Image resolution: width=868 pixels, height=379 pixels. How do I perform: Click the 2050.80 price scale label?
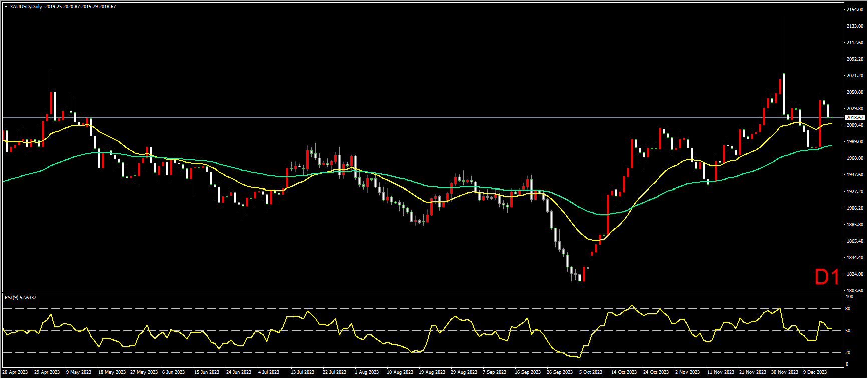point(855,92)
